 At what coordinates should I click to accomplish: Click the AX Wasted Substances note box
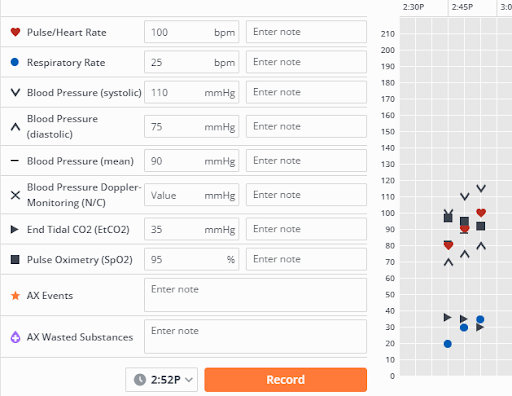pos(255,337)
